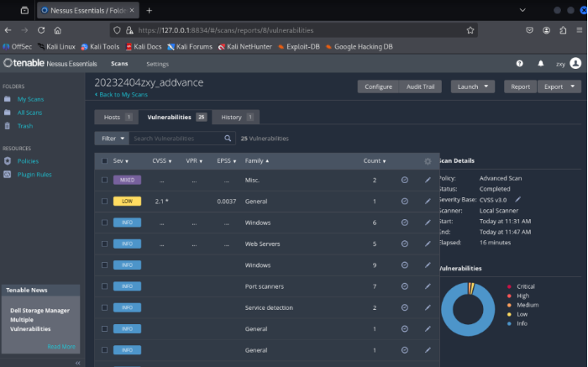Open the Plugin Rules sidebar icon
Screen dimensions: 588x367
coord(7,175)
